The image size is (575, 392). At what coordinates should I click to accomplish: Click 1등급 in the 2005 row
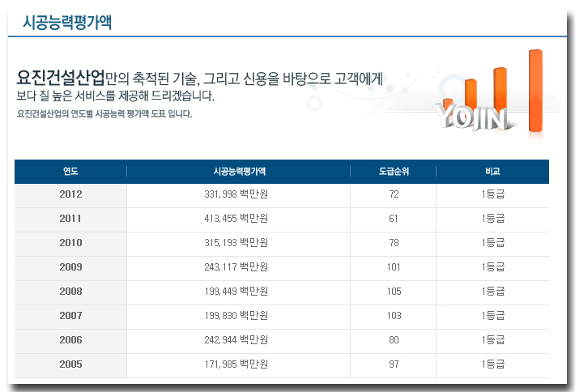click(493, 364)
